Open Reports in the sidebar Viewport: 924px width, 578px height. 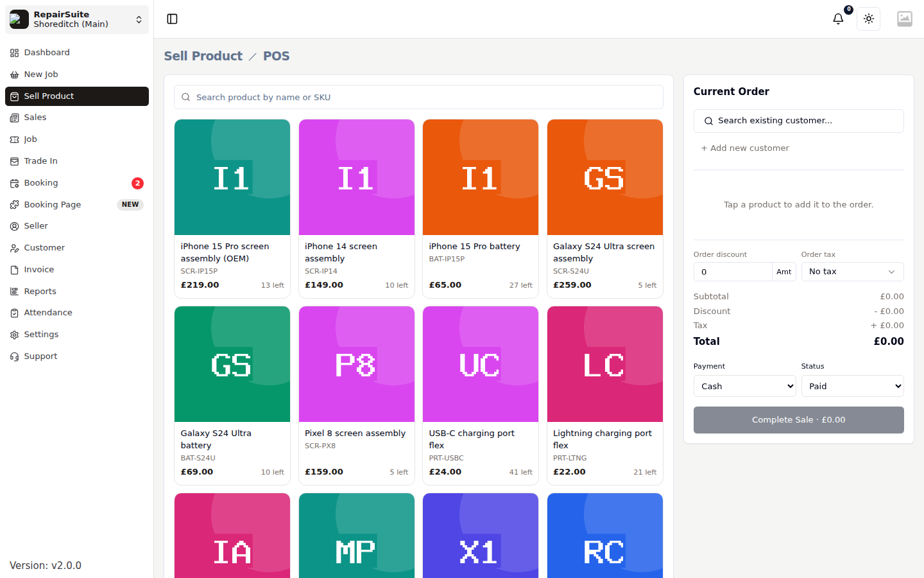pyautogui.click(x=77, y=292)
